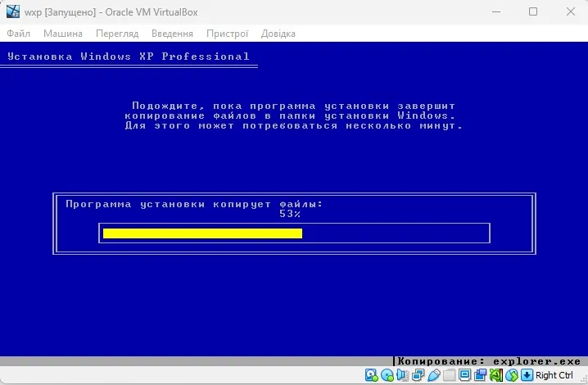Click the line starting 'копирование файлов в папки'

(x=290, y=115)
